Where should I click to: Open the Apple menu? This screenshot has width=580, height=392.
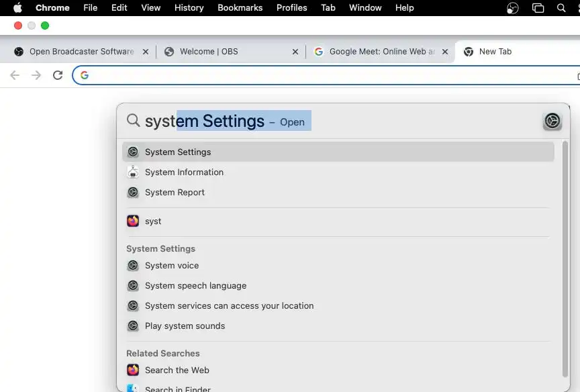coord(17,8)
